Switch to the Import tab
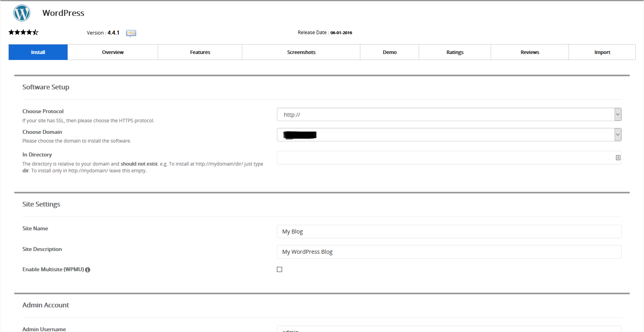Image resolution: width=644 pixels, height=332 pixels. pyautogui.click(x=602, y=52)
